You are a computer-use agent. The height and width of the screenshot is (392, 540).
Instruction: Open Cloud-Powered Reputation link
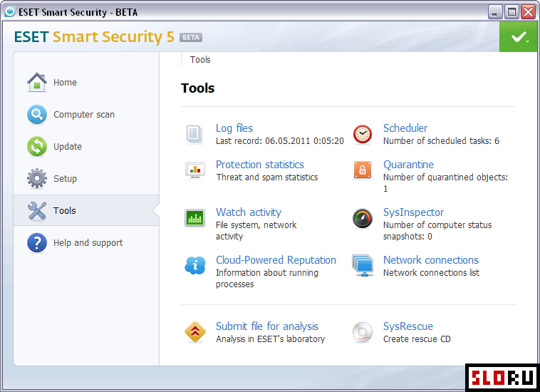point(276,260)
